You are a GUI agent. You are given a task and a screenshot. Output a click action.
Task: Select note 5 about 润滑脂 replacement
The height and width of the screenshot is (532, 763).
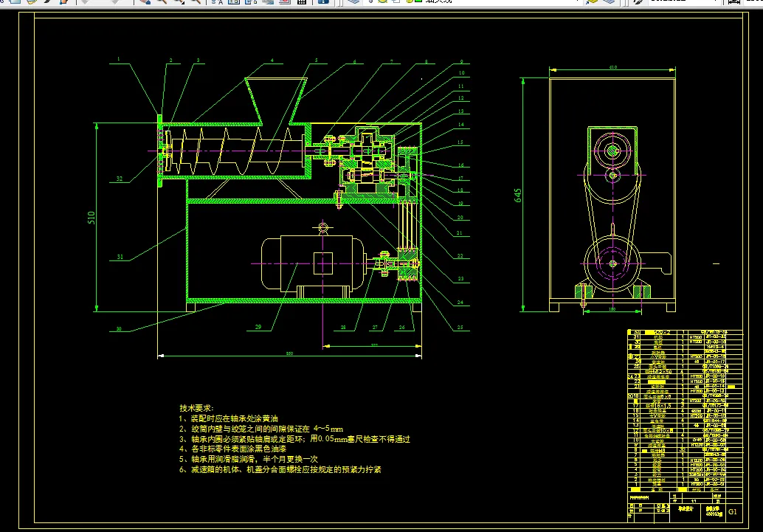click(x=248, y=459)
